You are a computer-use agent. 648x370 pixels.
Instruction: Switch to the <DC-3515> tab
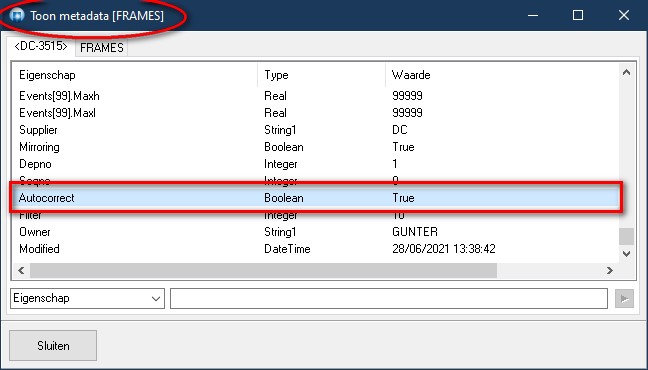pyautogui.click(x=40, y=46)
